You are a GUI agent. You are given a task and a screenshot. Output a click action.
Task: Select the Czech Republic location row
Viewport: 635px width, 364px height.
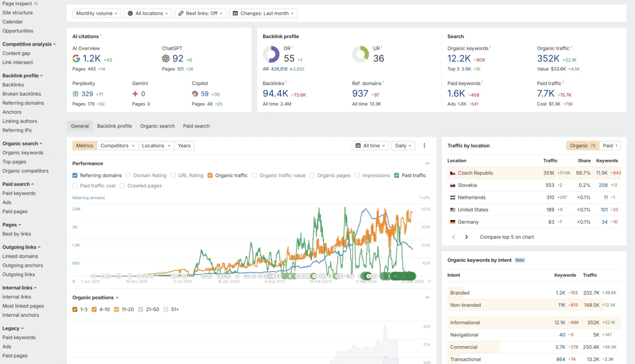click(x=476, y=173)
